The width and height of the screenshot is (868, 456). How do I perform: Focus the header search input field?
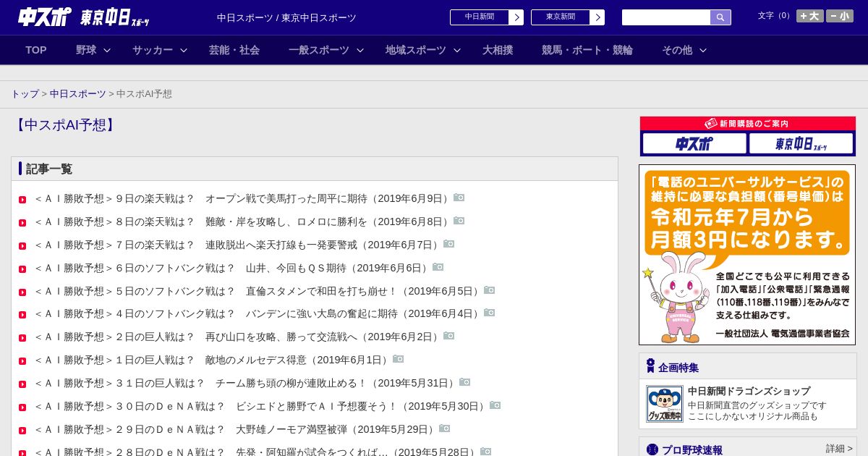[x=666, y=17]
